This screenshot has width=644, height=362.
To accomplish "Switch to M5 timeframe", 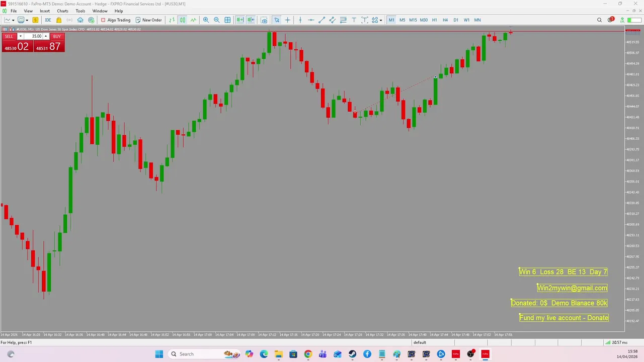I will click(402, 20).
